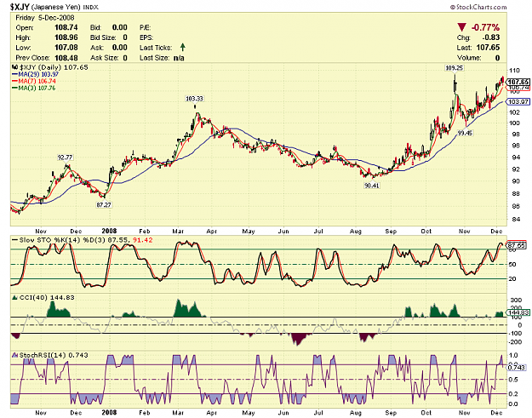Click the 144.83 CCI axis tag
Screen dimensions: 532x418
click(x=518, y=312)
